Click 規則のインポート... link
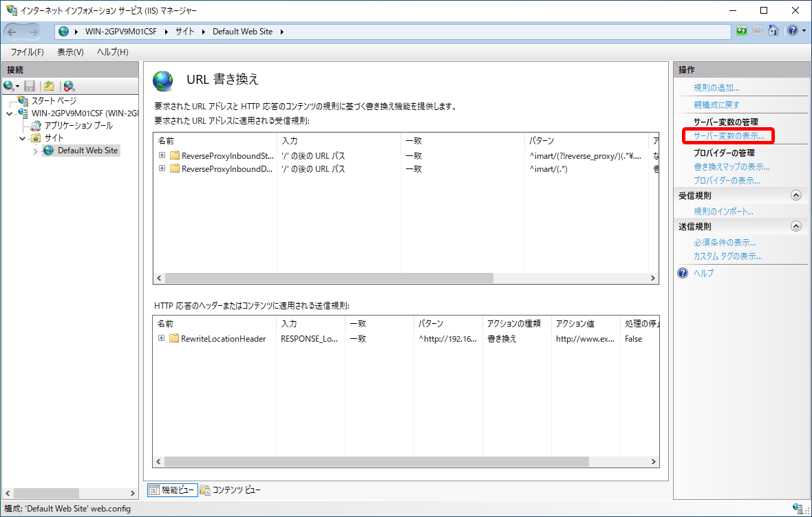Image resolution: width=812 pixels, height=517 pixels. tap(723, 211)
